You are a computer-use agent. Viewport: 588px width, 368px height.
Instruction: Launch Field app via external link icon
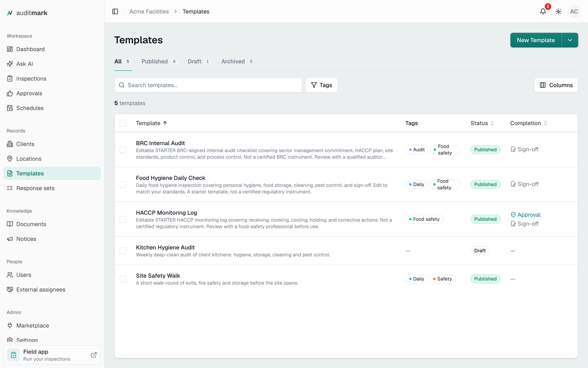pos(94,355)
